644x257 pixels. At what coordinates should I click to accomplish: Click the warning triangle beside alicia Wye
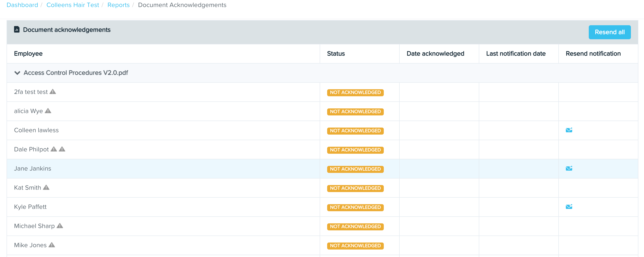point(48,111)
